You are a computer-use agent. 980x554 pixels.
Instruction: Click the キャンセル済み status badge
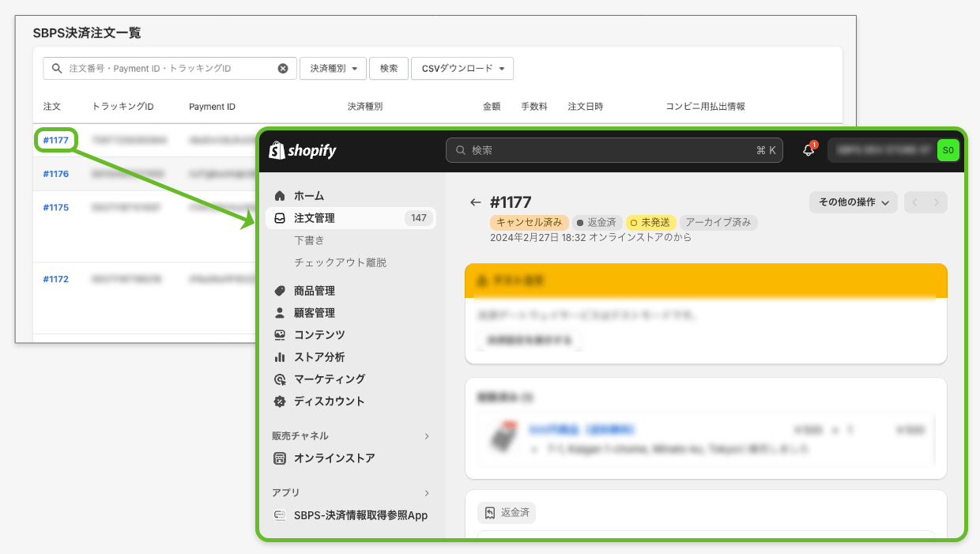click(530, 223)
